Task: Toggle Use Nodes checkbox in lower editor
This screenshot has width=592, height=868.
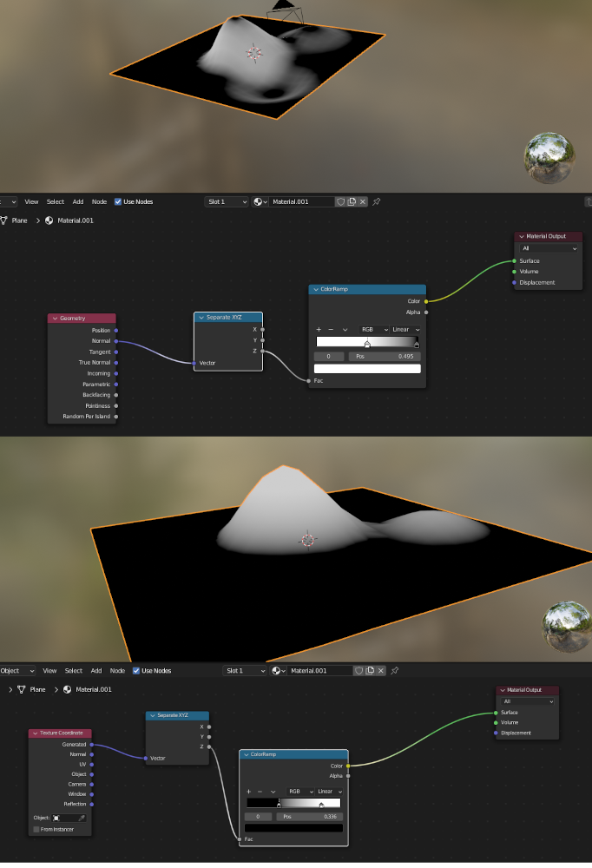Action: (136, 670)
